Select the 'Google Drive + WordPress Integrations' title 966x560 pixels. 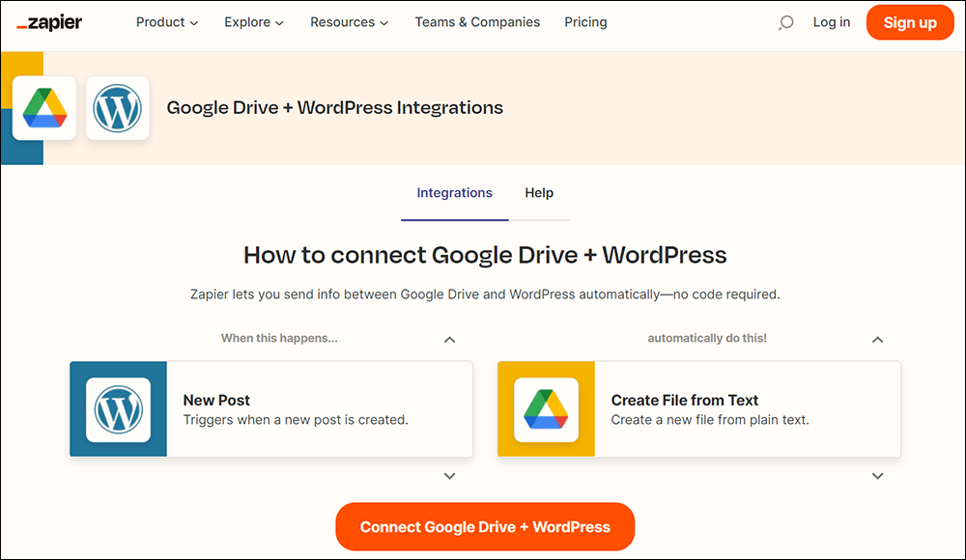pos(335,108)
